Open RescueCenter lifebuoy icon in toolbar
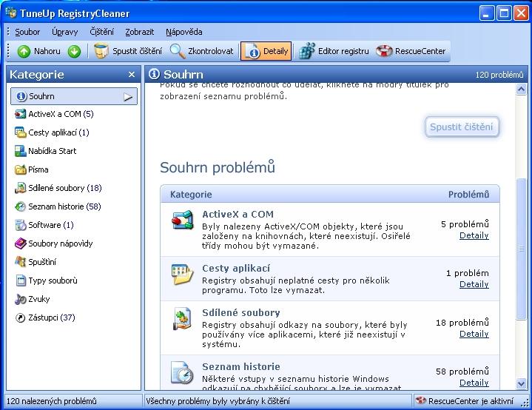532x410 pixels. 384,51
